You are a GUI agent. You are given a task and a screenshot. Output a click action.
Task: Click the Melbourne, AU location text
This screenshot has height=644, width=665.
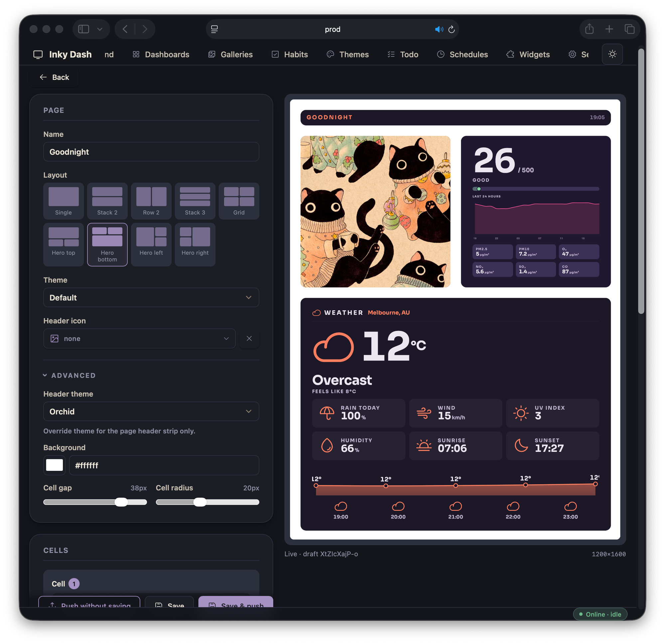pos(389,313)
